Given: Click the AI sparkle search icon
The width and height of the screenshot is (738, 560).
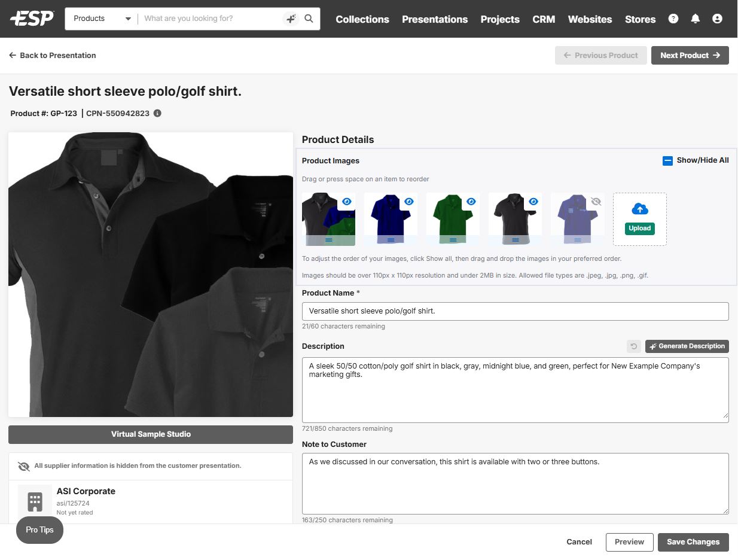Looking at the screenshot, I should (x=291, y=19).
